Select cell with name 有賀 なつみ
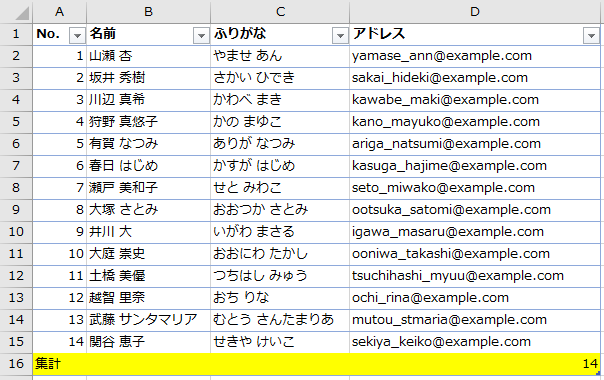 [149, 144]
